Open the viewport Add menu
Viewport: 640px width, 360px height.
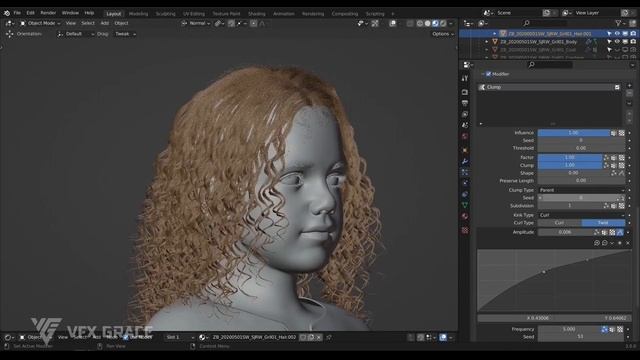click(x=104, y=23)
